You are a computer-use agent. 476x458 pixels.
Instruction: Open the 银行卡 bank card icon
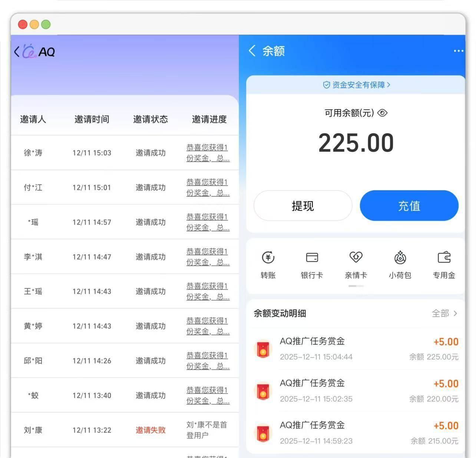pyautogui.click(x=312, y=257)
